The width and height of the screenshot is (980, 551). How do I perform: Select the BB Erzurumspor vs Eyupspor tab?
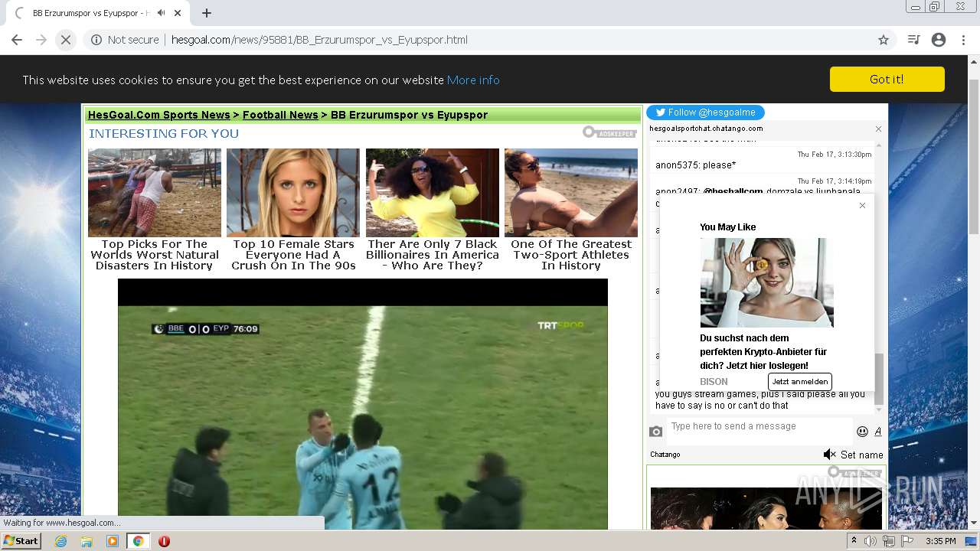tap(90, 13)
